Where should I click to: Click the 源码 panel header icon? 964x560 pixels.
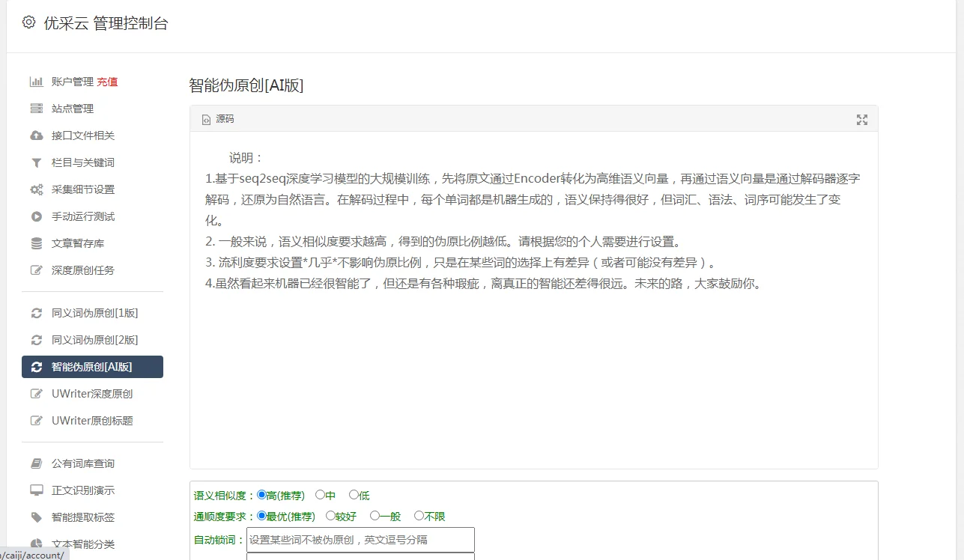[x=206, y=118]
